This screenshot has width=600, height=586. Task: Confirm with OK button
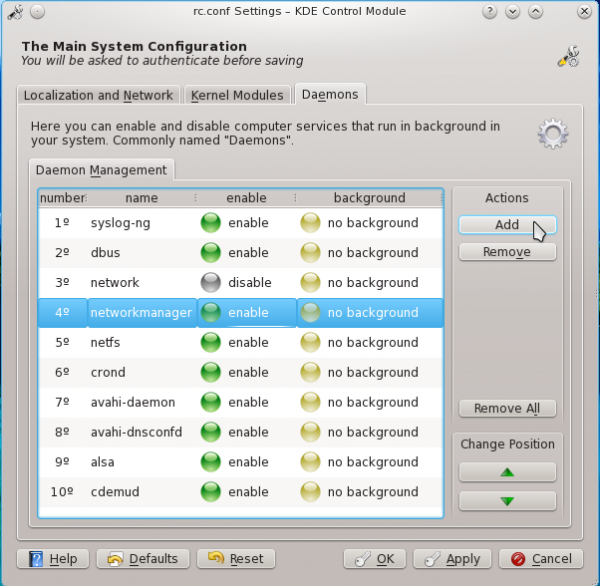tap(375, 559)
